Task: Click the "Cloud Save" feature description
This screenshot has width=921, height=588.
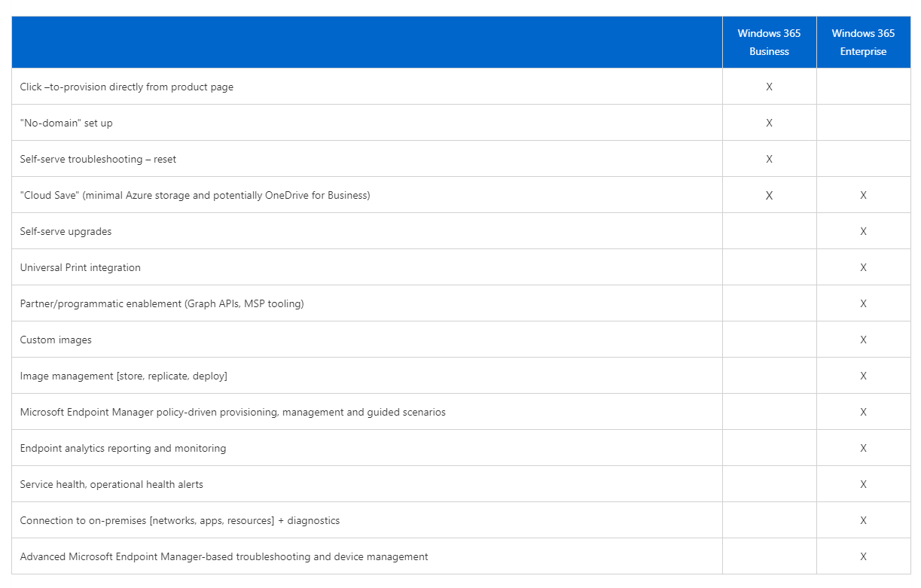Action: pos(195,195)
